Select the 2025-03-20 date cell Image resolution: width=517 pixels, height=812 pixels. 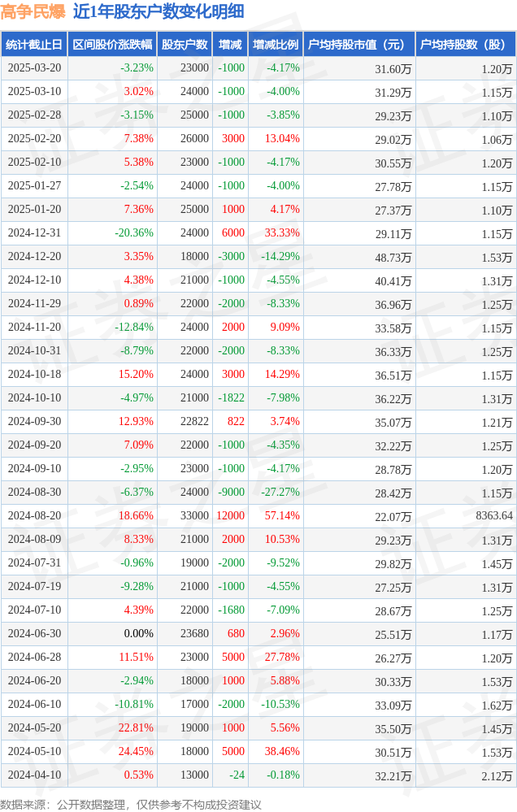point(34,67)
